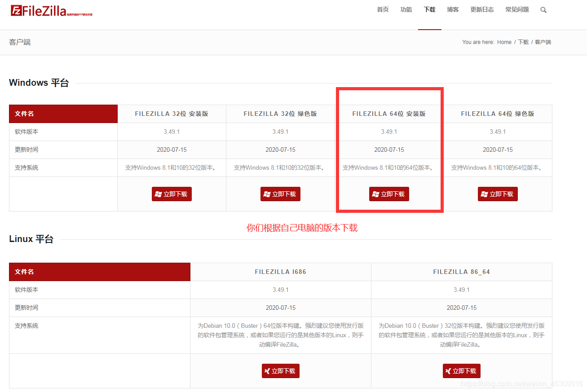Click 支持系统 row label in Windows table
The image size is (587, 392).
pos(26,167)
